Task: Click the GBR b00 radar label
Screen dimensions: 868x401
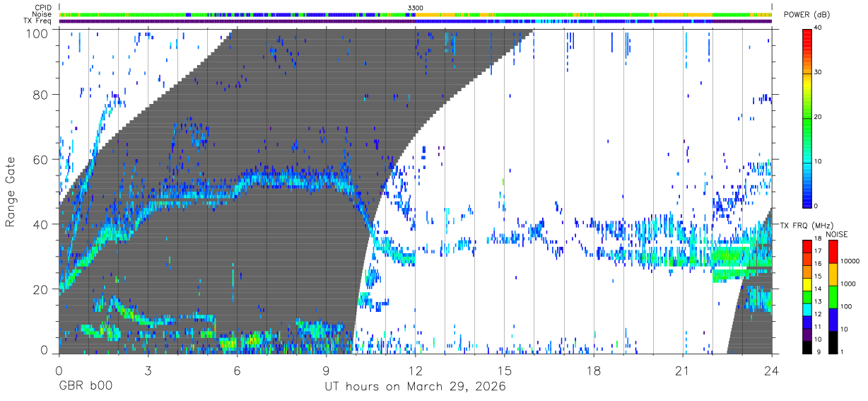Action: pos(86,387)
